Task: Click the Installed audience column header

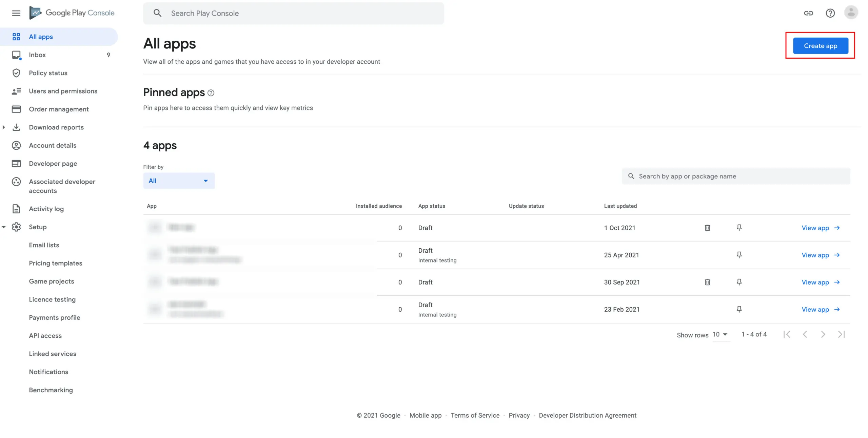Action: click(x=379, y=206)
